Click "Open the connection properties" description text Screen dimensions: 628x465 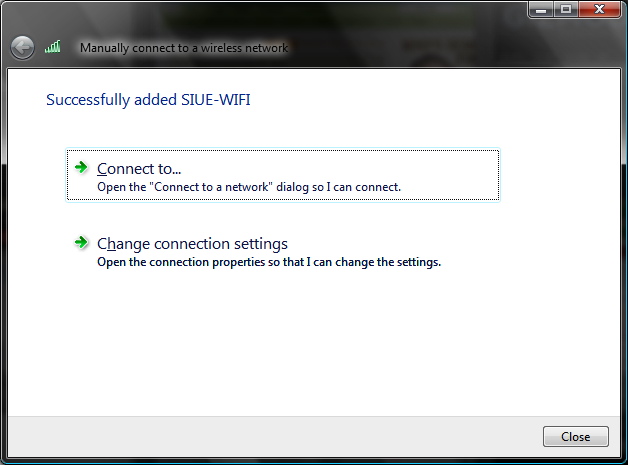coord(268,262)
